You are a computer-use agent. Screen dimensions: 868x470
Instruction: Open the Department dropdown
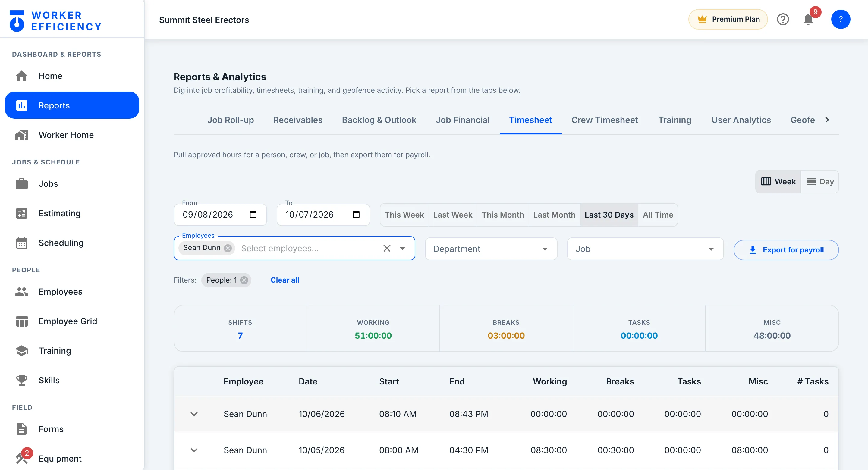(x=491, y=249)
